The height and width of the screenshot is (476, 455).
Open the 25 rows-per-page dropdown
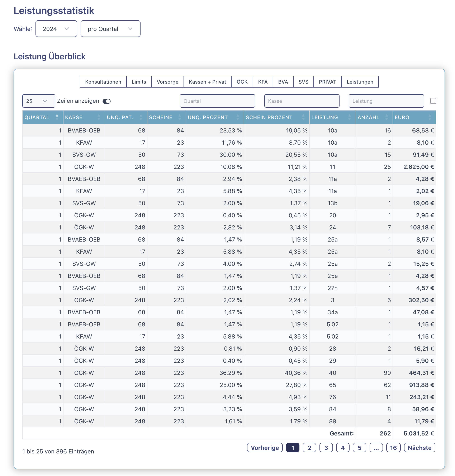click(39, 101)
